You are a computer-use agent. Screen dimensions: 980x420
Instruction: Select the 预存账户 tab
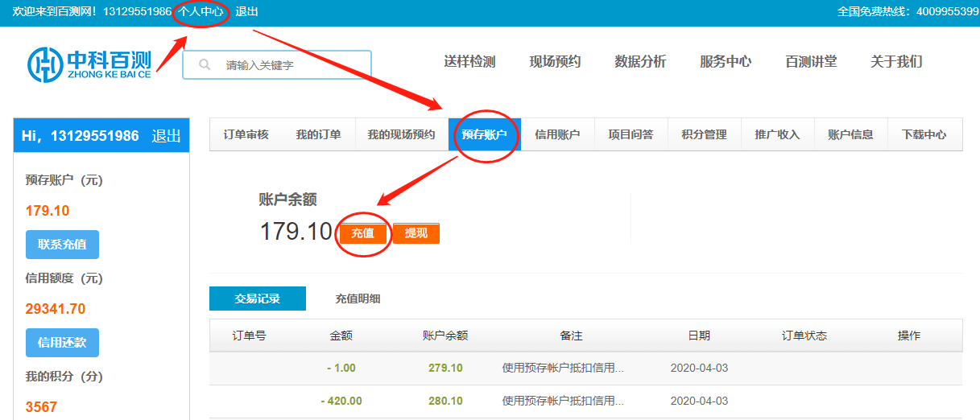point(484,135)
